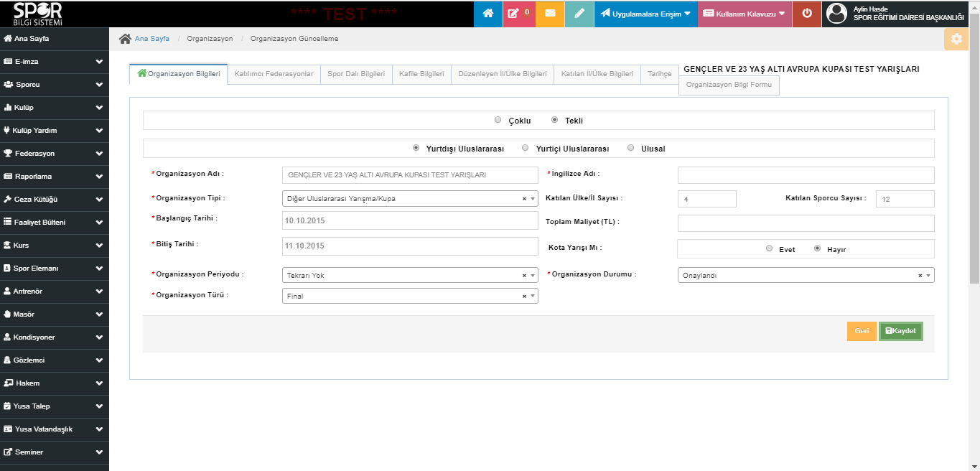Image resolution: width=980 pixels, height=471 pixels.
Task: Expand Faaliyet Bülteni sidebar section
Action: [55, 223]
